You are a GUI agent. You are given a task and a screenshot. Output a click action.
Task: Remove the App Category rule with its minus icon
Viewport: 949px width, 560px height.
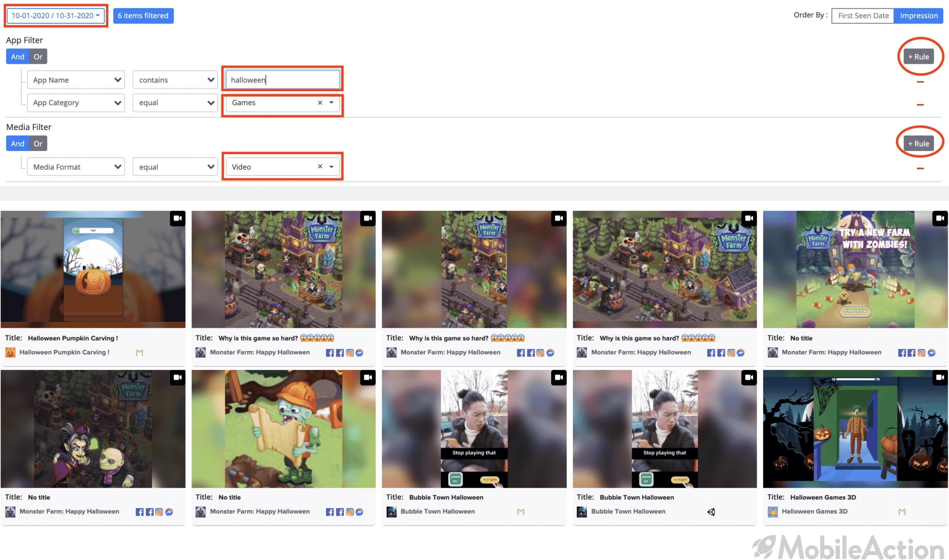click(920, 105)
